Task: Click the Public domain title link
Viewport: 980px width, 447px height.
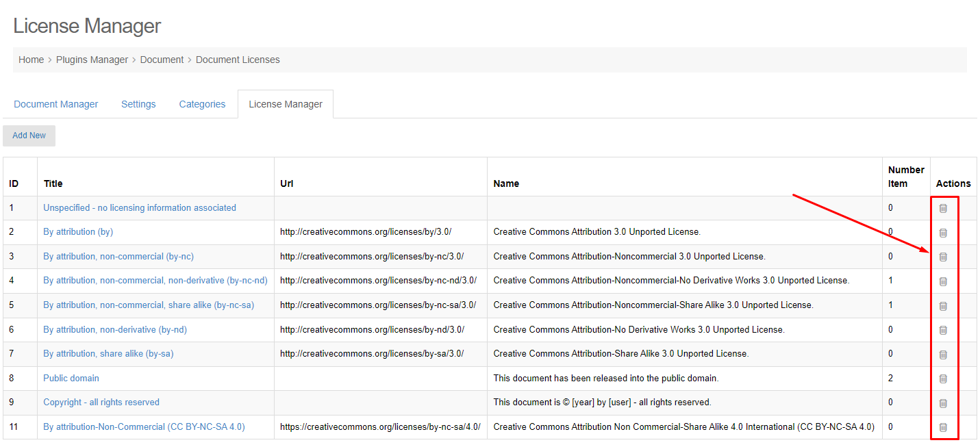Action: click(71, 378)
